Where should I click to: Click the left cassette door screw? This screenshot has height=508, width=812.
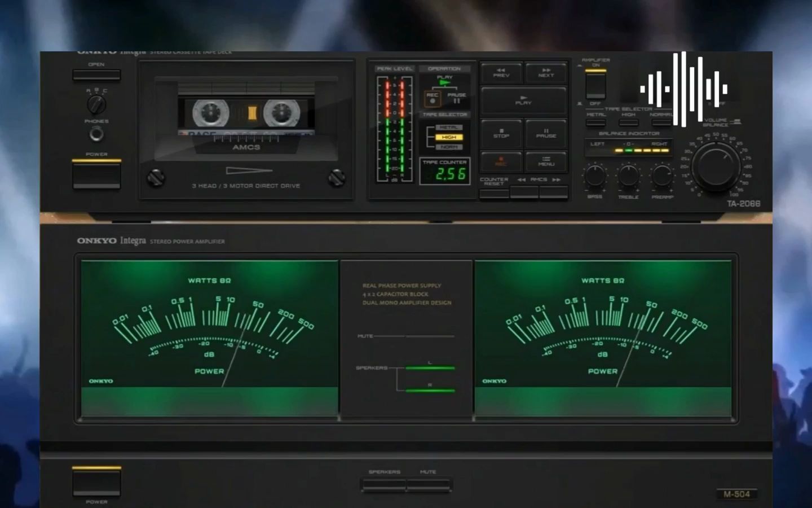click(x=156, y=178)
